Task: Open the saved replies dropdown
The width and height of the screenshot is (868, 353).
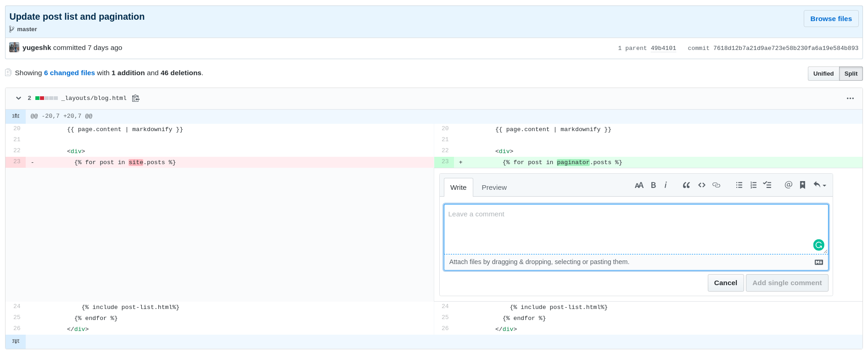Action: 820,185
